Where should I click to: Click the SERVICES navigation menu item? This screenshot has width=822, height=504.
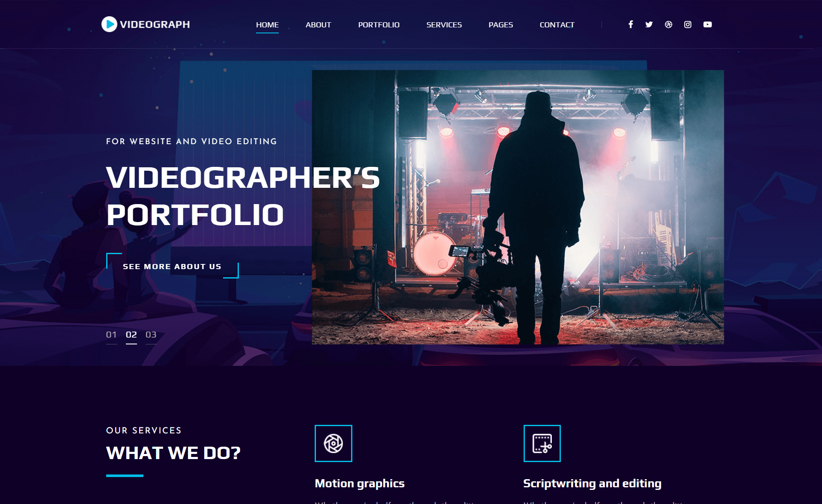pos(444,25)
